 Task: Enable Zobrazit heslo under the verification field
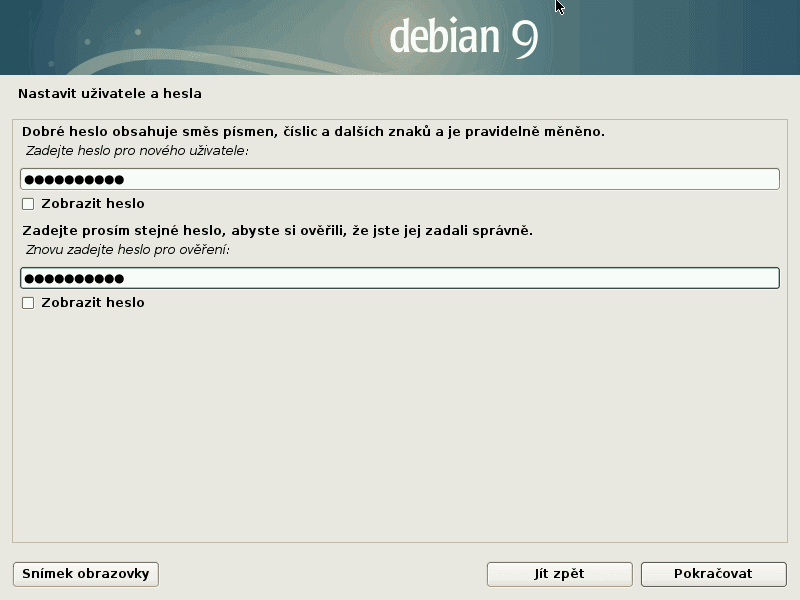tap(28, 303)
